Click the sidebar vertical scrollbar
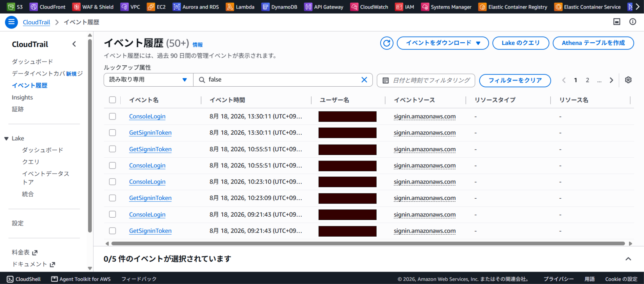644x284 pixels. click(90, 135)
